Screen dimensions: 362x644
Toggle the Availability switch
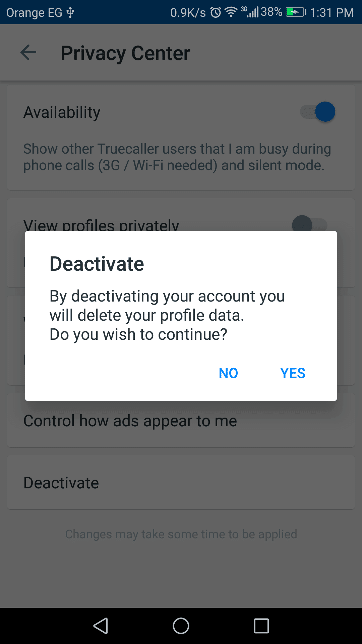tap(318, 112)
